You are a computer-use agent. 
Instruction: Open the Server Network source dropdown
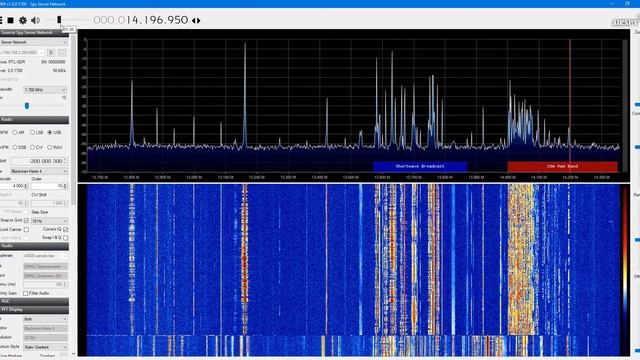(x=33, y=42)
